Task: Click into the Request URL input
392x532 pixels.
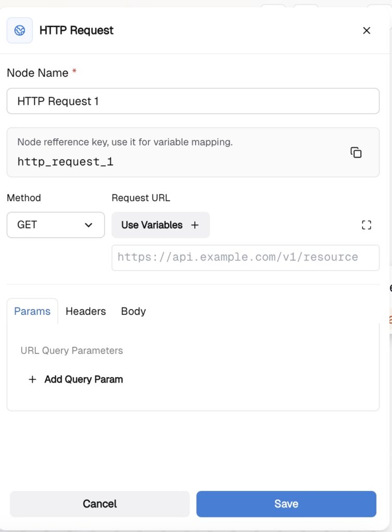Action: click(x=245, y=257)
